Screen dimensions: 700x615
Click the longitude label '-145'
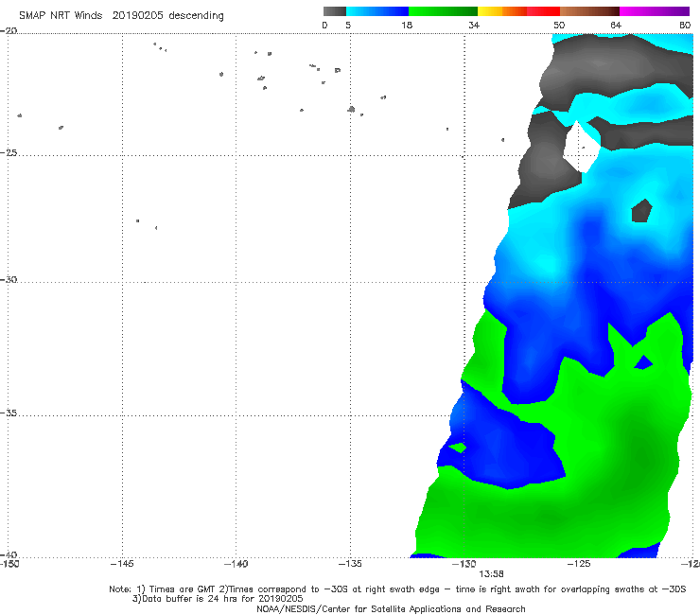click(122, 564)
